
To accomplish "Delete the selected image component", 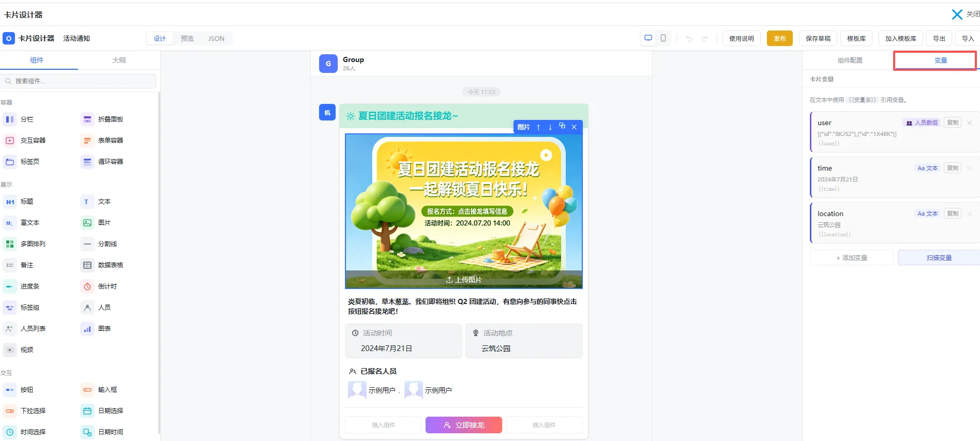I will pos(574,127).
